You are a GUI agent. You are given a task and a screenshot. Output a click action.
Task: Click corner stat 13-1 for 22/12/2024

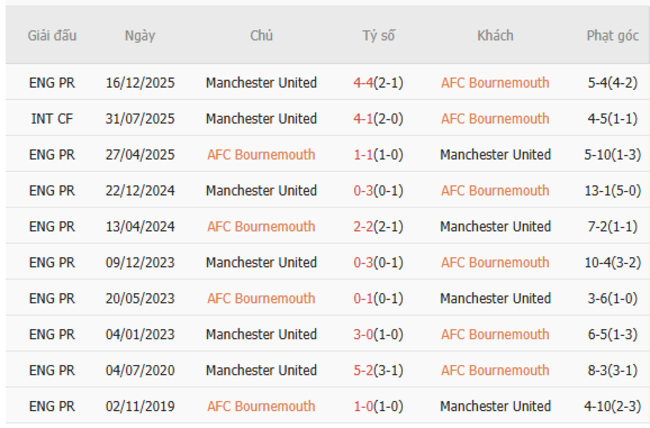pyautogui.click(x=598, y=191)
